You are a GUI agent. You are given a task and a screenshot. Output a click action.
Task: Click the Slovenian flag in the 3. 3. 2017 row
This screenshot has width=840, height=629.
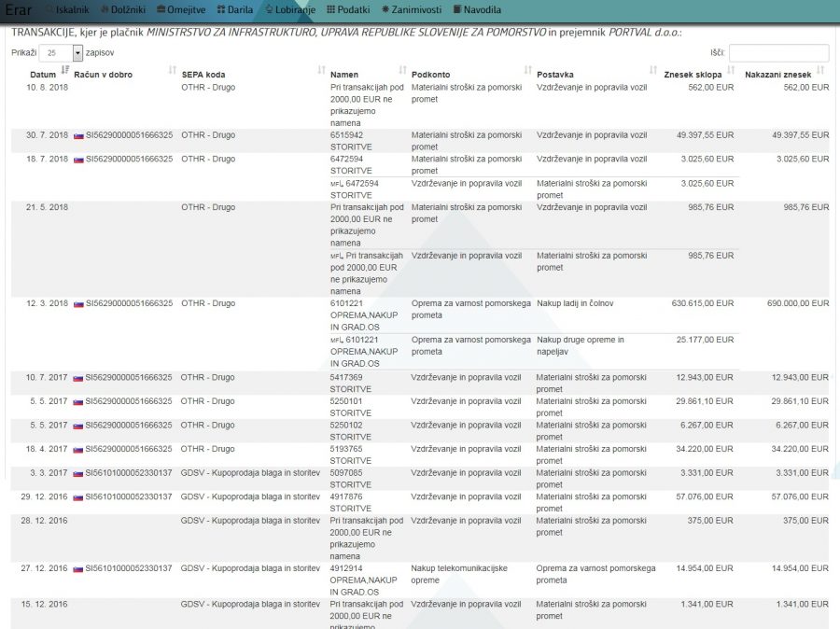pos(78,474)
